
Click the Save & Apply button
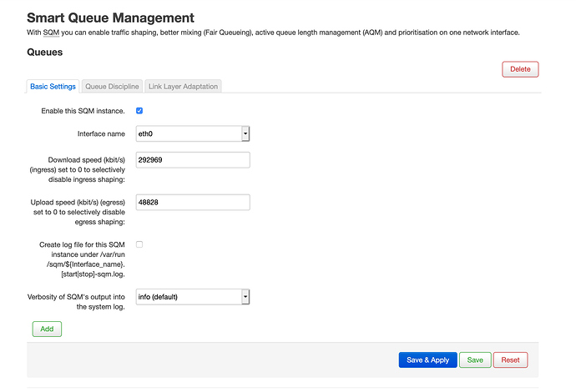click(428, 360)
